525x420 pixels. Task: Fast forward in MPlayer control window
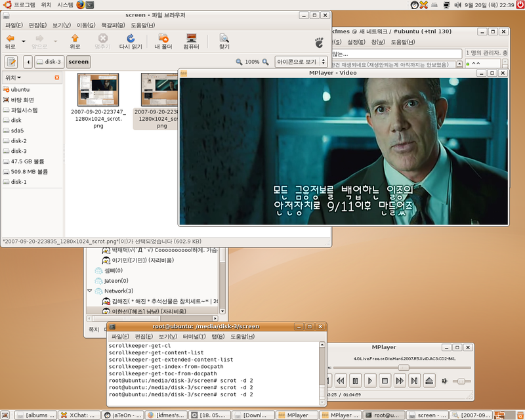coord(400,381)
